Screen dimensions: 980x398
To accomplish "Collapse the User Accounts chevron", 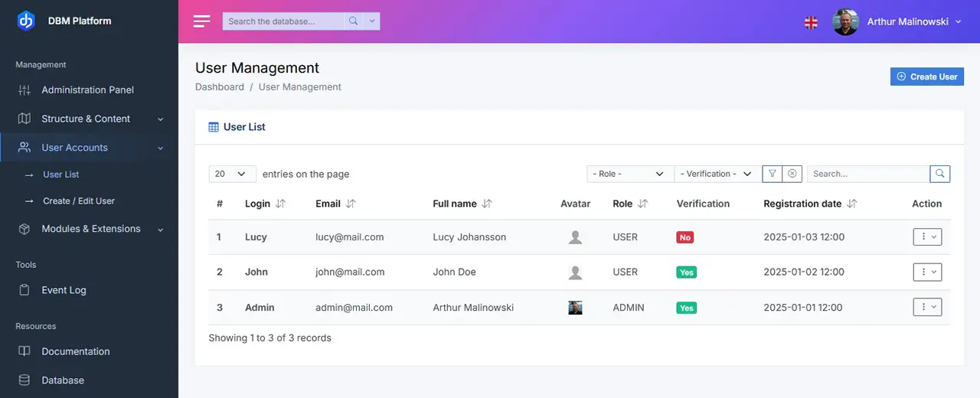I will [161, 148].
